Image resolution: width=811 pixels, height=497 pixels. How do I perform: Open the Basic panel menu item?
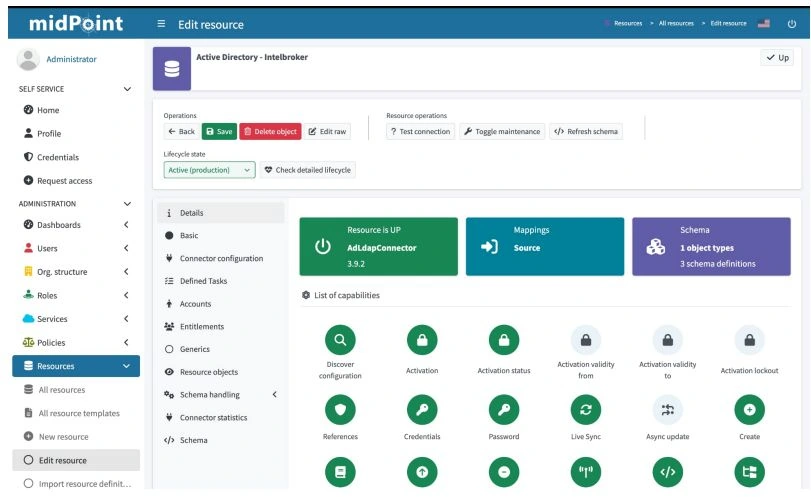point(221,235)
